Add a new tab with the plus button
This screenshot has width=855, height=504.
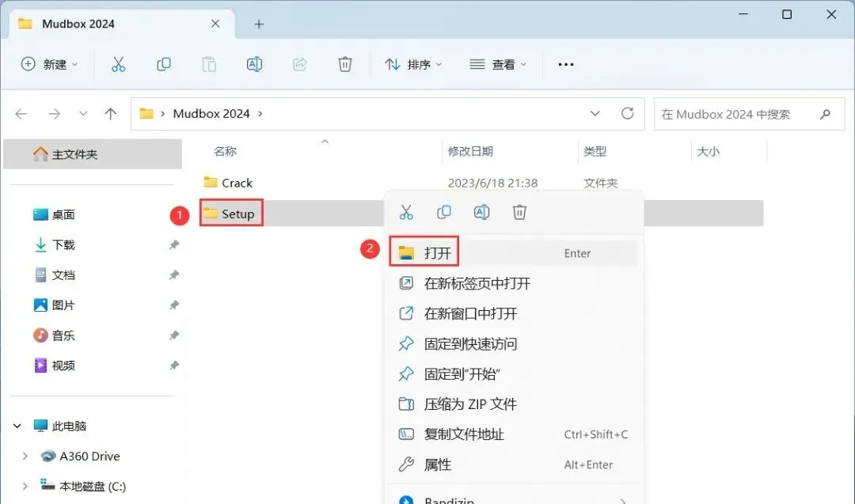[x=259, y=24]
